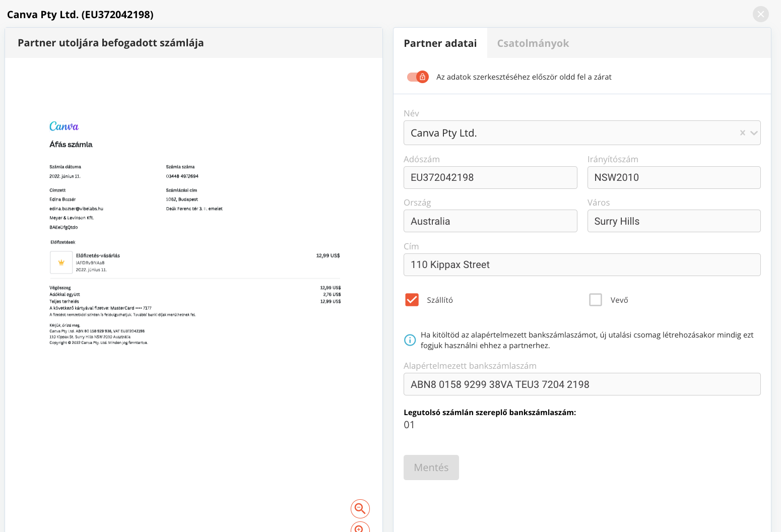Viewport: 781px width, 532px height.
Task: Switch to the Csatolmányok tab
Action: click(533, 43)
